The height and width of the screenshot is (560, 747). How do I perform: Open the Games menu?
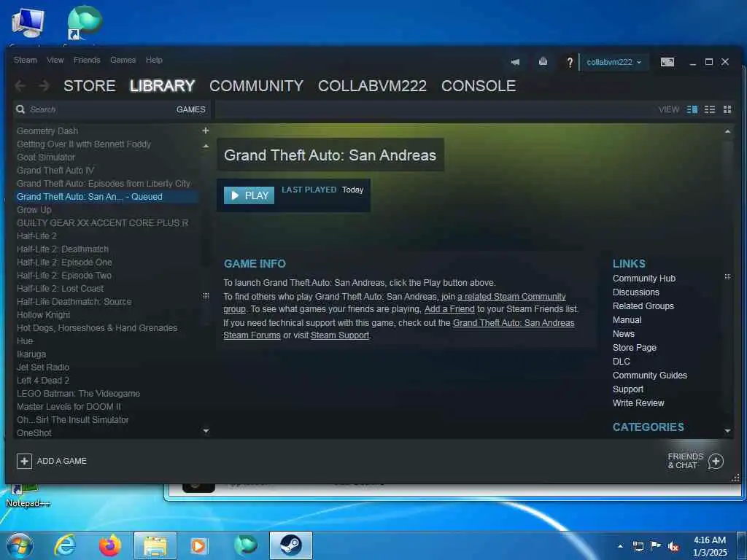point(123,60)
